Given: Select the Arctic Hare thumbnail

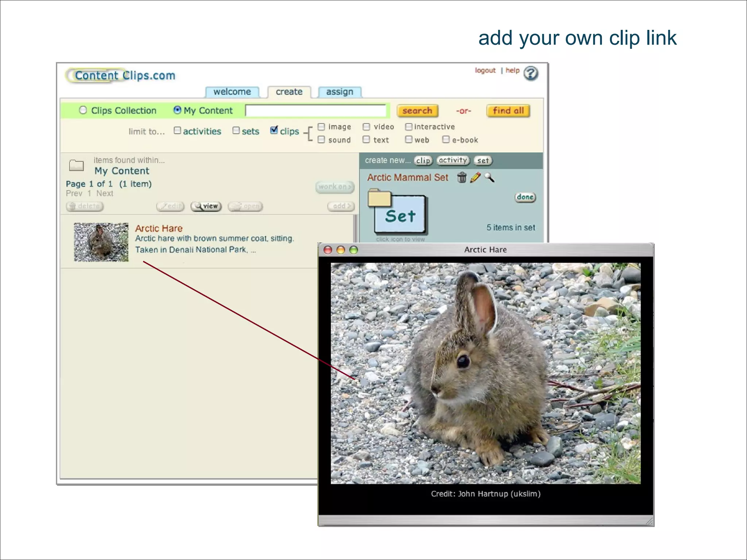Looking at the screenshot, I should pos(101,242).
